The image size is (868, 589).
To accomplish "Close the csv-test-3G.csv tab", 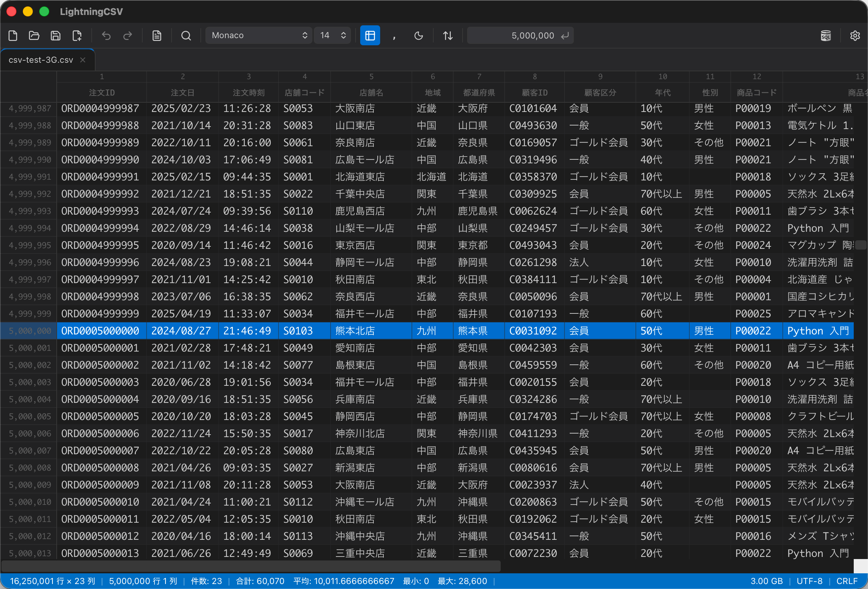I will [x=83, y=60].
